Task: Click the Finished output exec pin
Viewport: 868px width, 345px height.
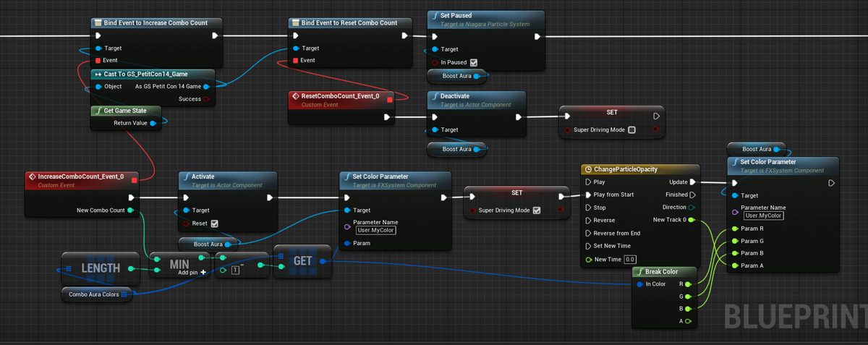Action: pos(692,195)
